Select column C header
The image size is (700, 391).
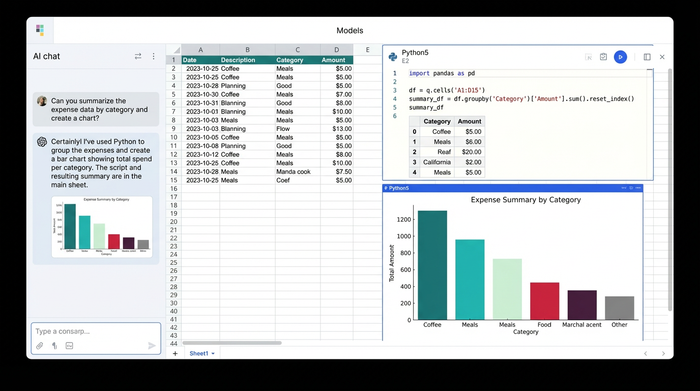pos(297,50)
